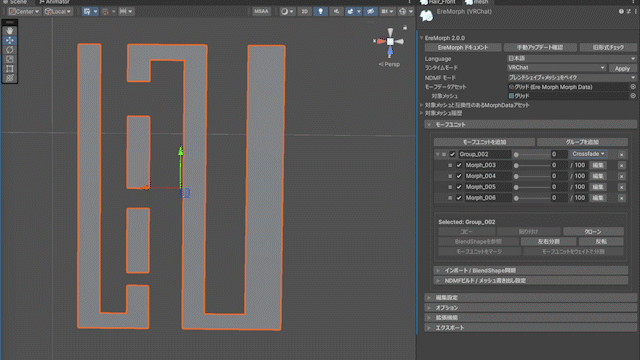Remove Morph_005 with its X button
The width and height of the screenshot is (640, 360).
pyautogui.click(x=621, y=187)
